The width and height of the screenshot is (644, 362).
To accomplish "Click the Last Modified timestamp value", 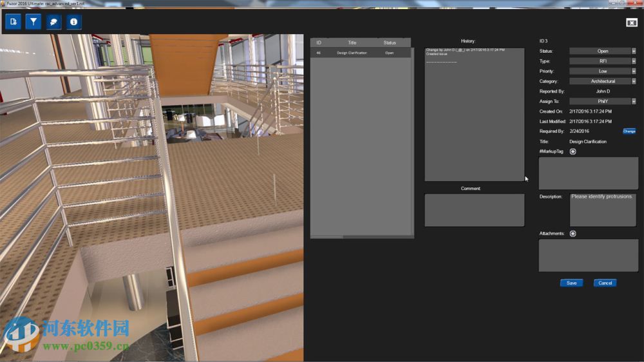I will coord(590,122).
